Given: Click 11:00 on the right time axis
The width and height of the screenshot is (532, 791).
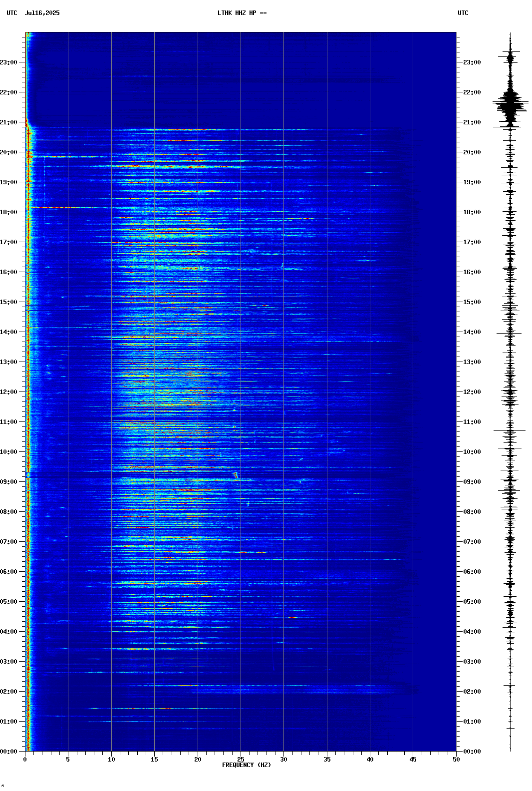Looking at the screenshot, I should [472, 422].
